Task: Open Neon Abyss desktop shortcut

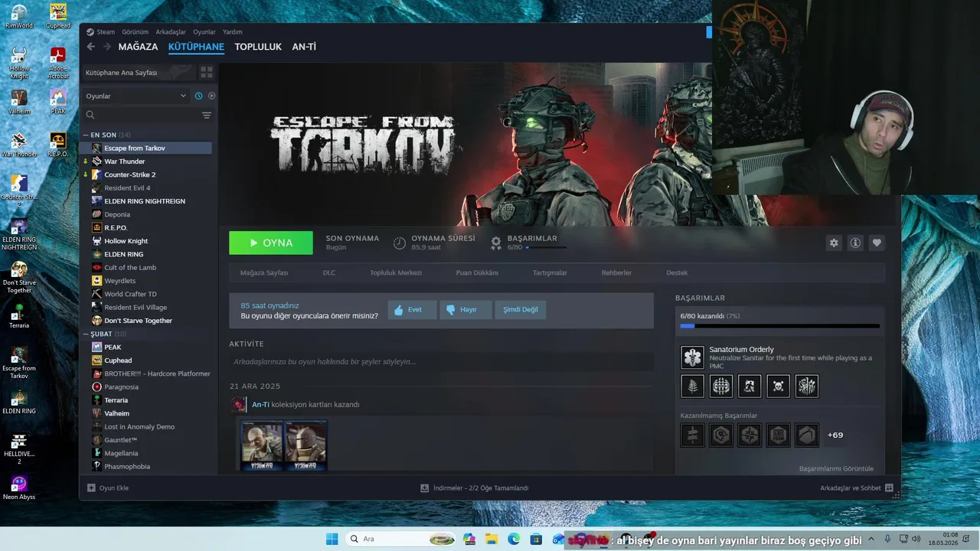Action: [19, 487]
